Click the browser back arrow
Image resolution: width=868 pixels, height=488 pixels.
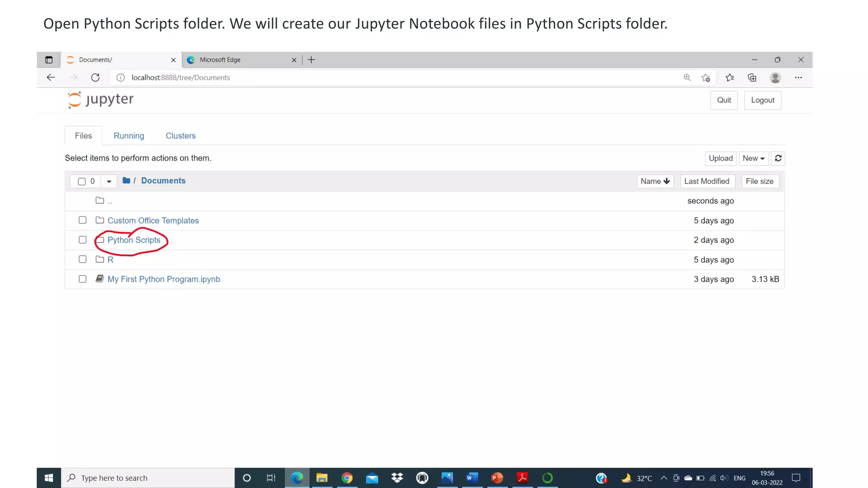click(51, 78)
